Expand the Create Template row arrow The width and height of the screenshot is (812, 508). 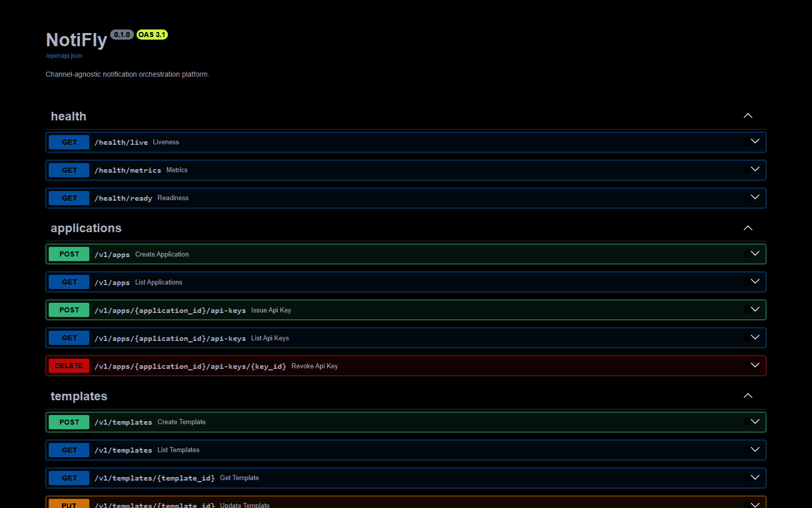[x=755, y=422]
